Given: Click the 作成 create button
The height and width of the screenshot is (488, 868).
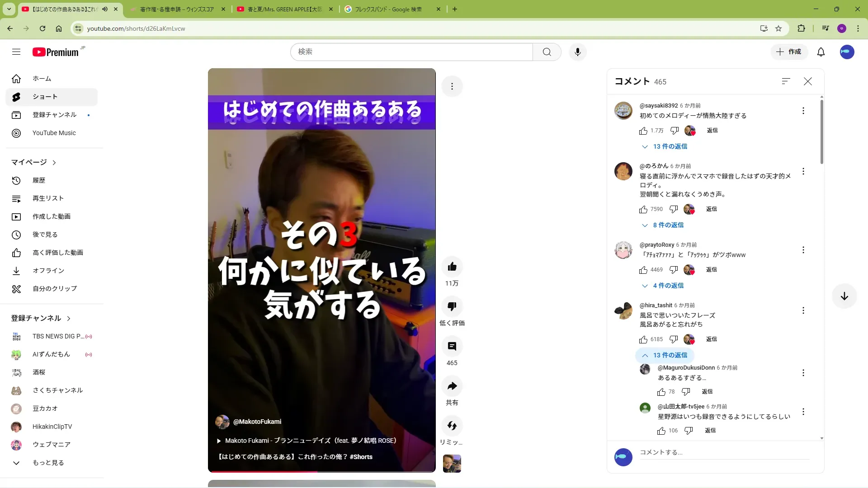Looking at the screenshot, I should point(789,52).
